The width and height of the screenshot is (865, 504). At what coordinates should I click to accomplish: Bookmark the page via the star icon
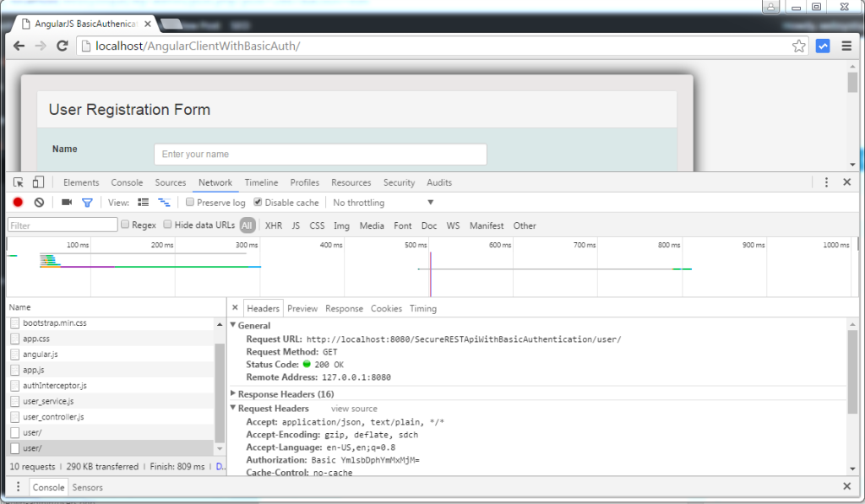point(799,46)
